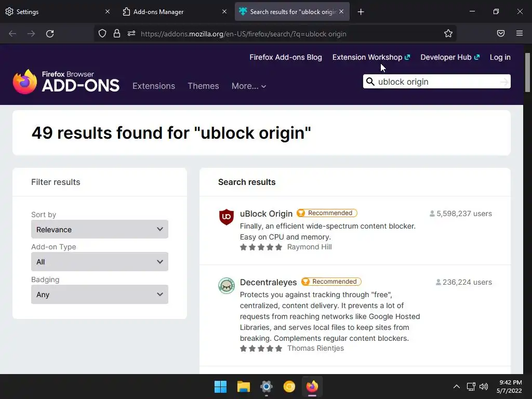Open a new tab with the plus button

[x=361, y=12]
